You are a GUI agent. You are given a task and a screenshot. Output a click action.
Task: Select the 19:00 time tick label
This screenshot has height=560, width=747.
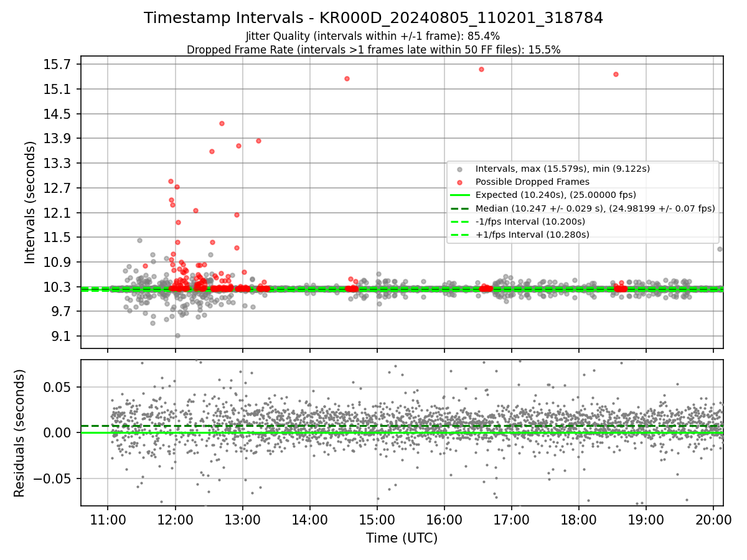point(646,519)
